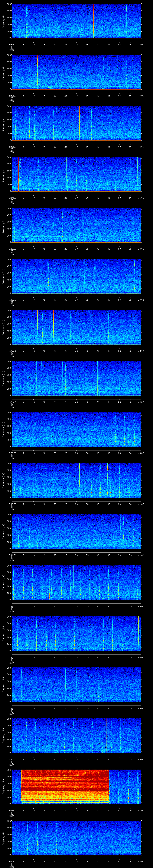Screen dimensions: 153x868
Task: Click the 18:40:00 start time label
Action: coord(12,504)
